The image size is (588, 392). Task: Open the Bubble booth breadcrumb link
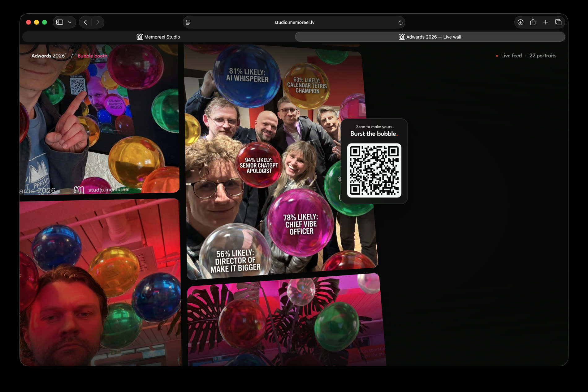click(92, 56)
